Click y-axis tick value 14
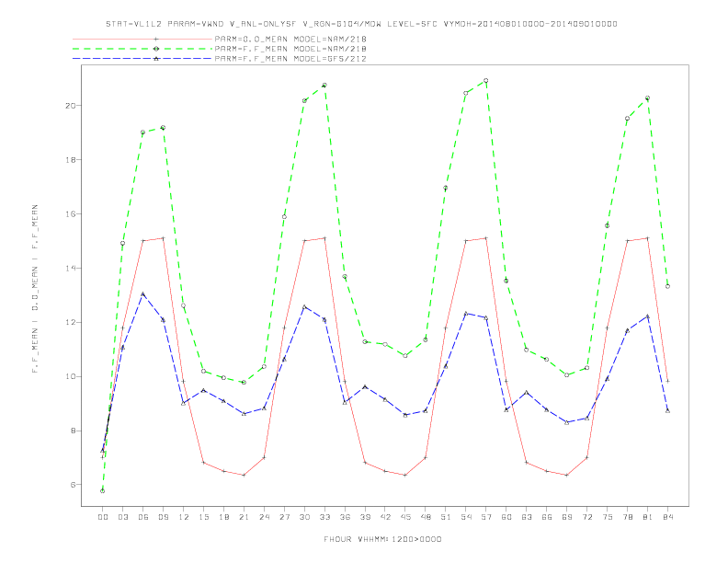This screenshot has height=563, width=728. (70, 268)
